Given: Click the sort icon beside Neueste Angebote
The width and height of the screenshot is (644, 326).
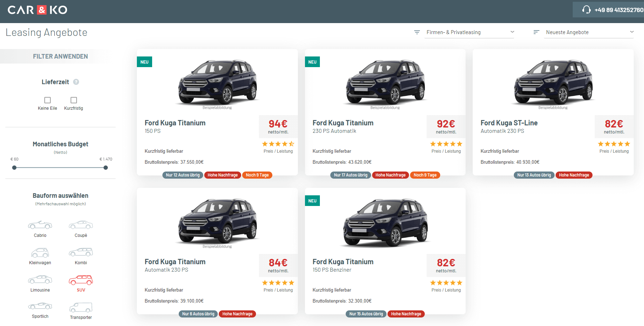Looking at the screenshot, I should [537, 32].
